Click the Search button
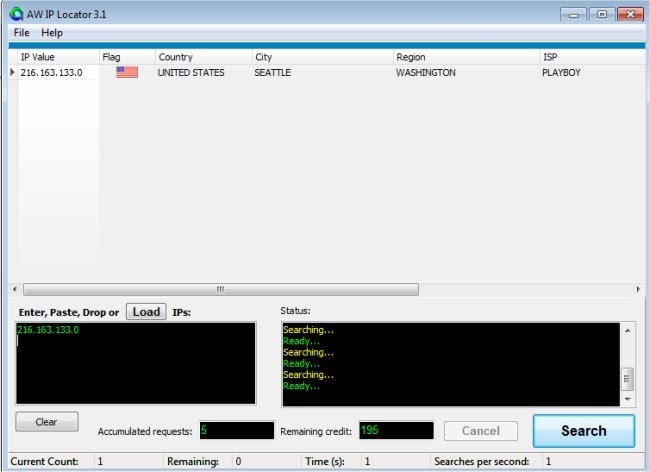The height and width of the screenshot is (472, 650). [584, 431]
